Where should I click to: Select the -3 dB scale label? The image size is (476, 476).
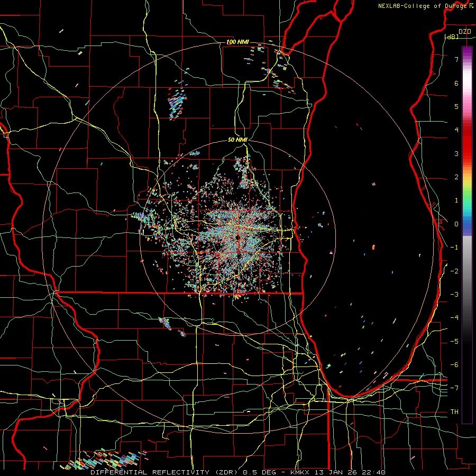[x=454, y=295]
